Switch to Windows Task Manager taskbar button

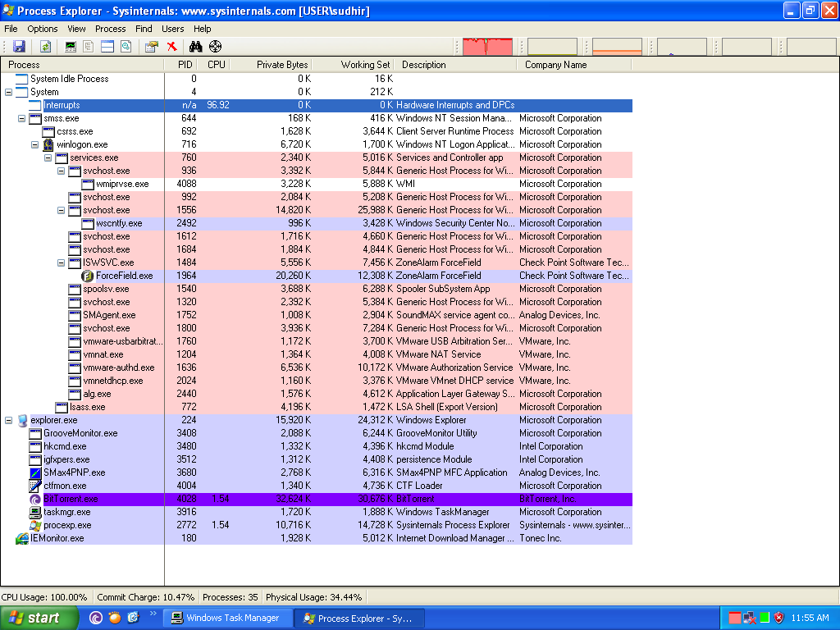point(228,619)
